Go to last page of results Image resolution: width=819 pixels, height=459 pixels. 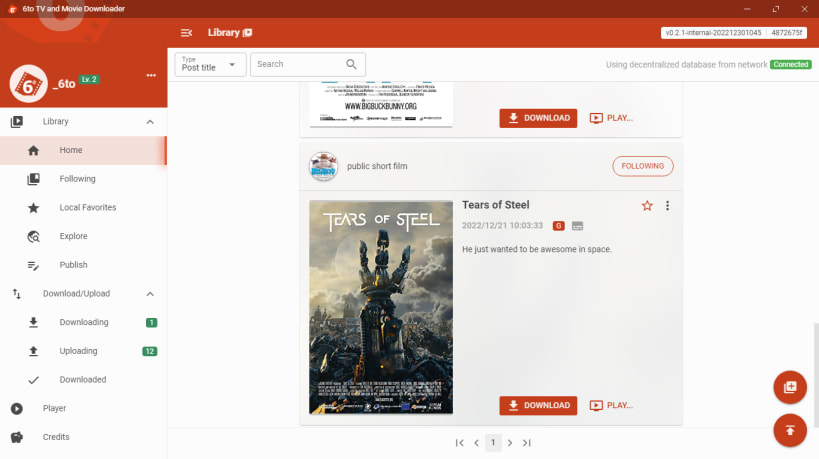click(526, 443)
